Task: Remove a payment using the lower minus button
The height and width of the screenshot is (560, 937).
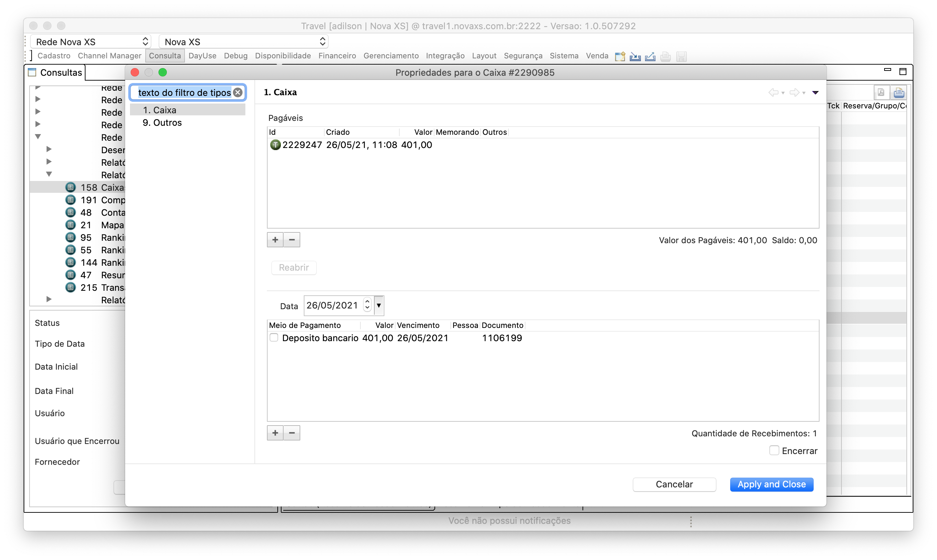Action: pyautogui.click(x=292, y=433)
